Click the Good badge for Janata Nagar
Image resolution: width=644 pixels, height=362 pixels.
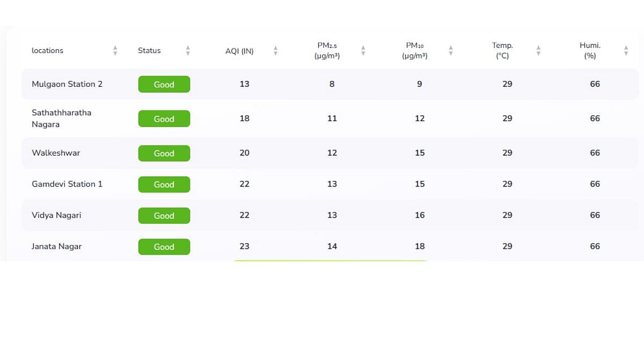tap(164, 247)
